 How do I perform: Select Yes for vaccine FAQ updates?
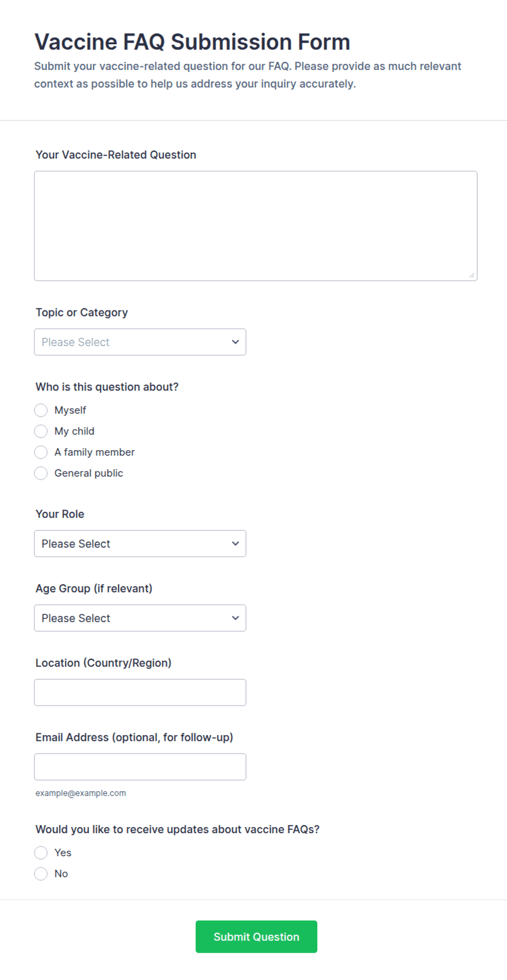pyautogui.click(x=41, y=853)
